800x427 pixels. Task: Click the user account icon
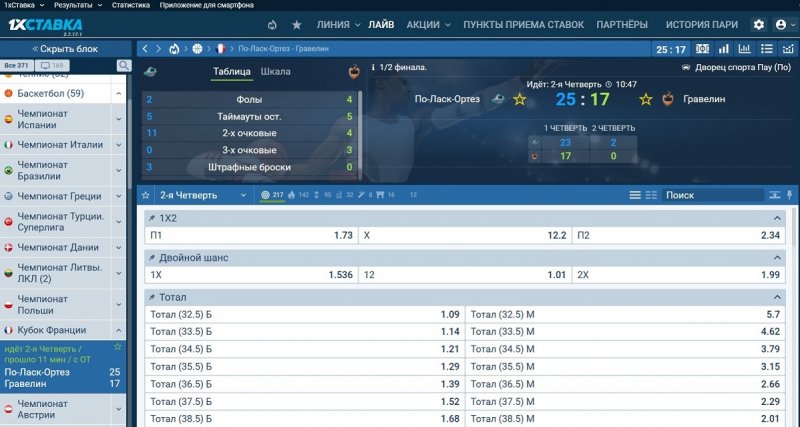780,24
